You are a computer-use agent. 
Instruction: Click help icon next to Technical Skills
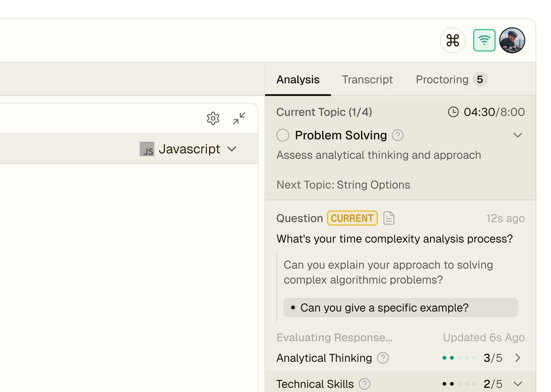[364, 384]
